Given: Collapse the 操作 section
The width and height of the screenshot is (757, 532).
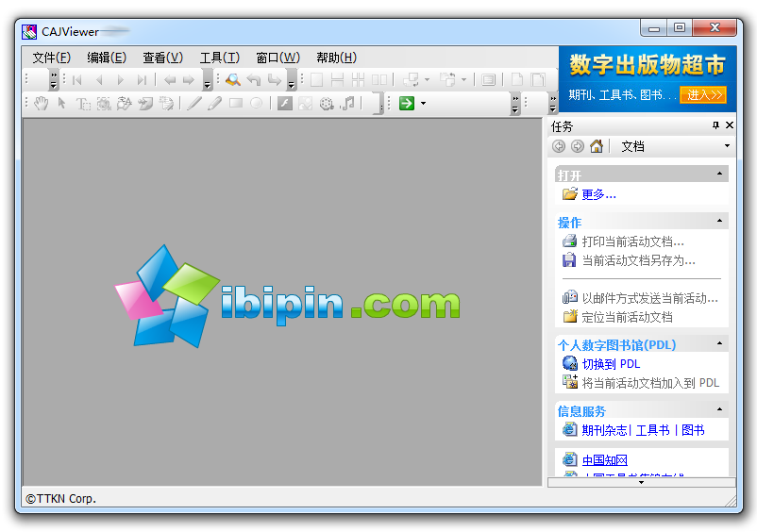Looking at the screenshot, I should (720, 221).
